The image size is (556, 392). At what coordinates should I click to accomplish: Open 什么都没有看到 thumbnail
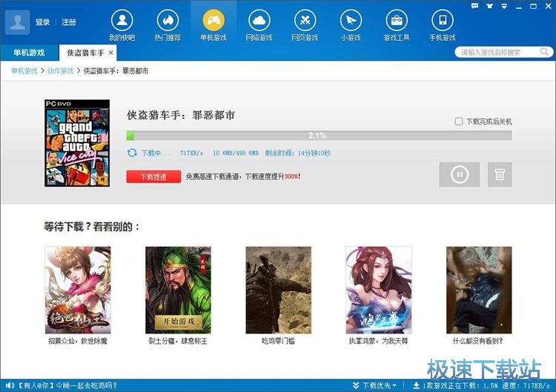pos(479,290)
